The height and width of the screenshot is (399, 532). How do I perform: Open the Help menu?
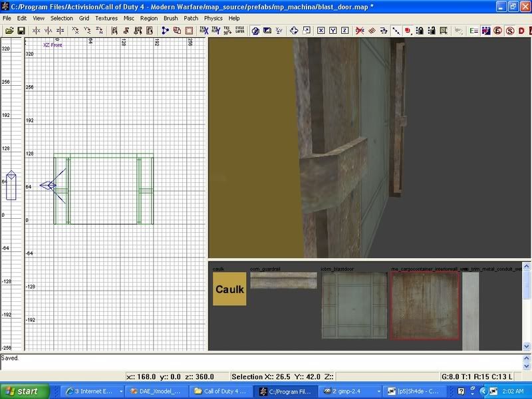pyautogui.click(x=234, y=19)
